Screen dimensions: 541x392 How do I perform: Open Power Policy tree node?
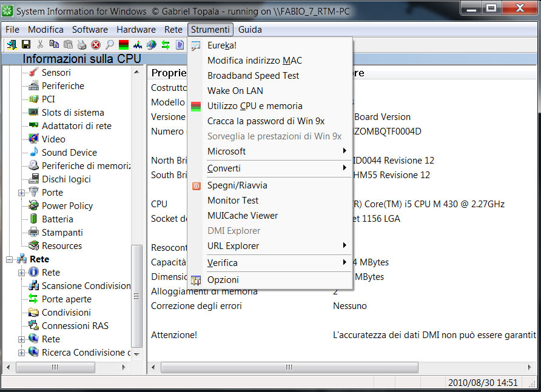(x=67, y=206)
